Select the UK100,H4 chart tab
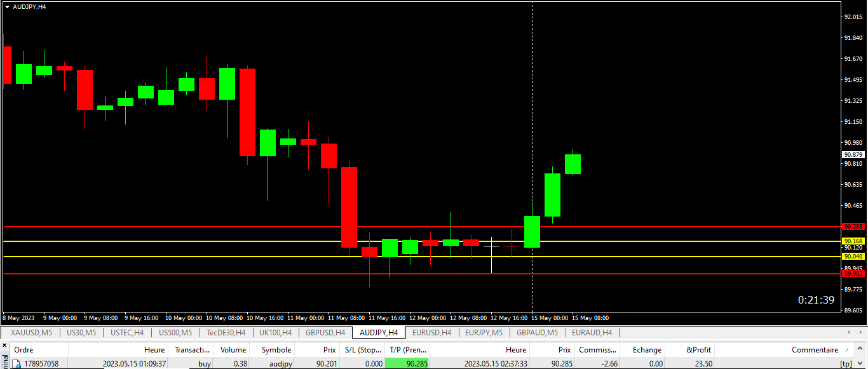Screen dimensions: 868x369 click(275, 332)
